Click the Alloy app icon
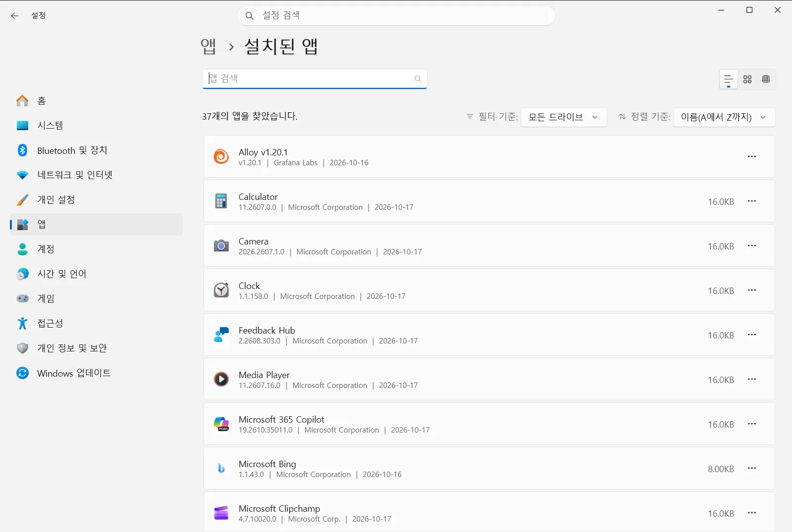This screenshot has width=792, height=532. (x=221, y=156)
